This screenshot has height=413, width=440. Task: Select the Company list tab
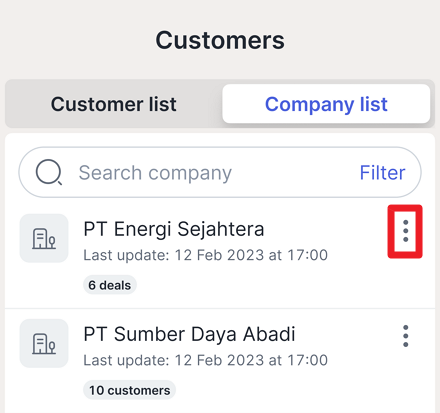(326, 104)
